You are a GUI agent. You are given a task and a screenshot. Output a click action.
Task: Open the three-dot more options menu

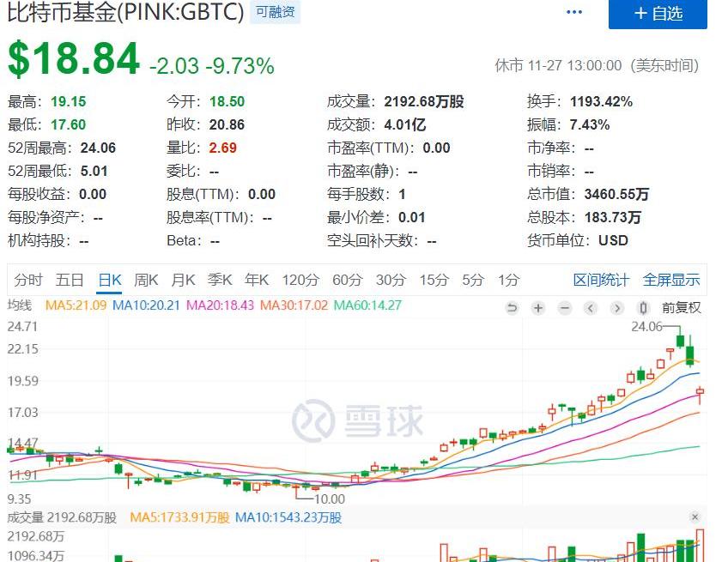coord(574,13)
